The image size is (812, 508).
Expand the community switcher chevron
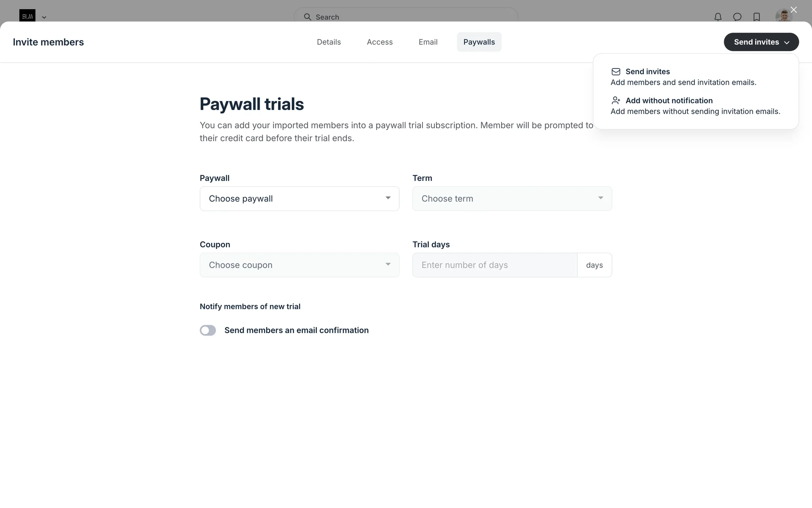44,17
